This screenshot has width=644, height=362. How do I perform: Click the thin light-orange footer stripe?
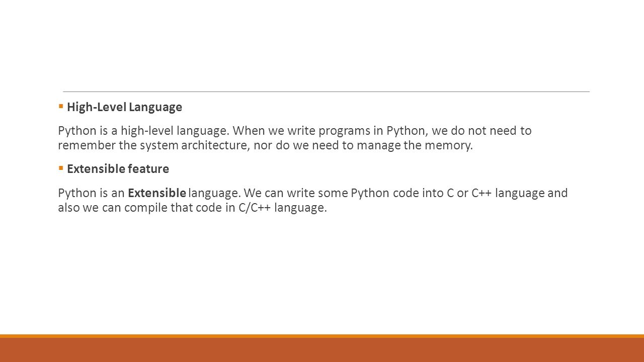pos(322,336)
